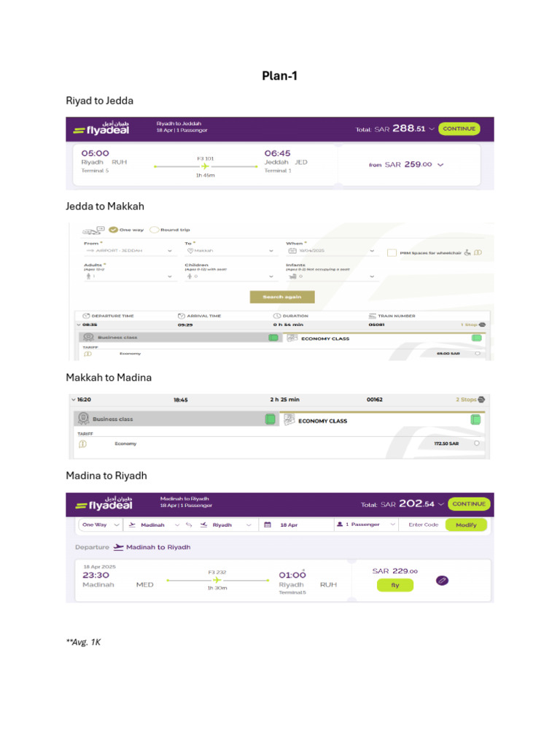Viewport: 560px width, 747px height.
Task: Select the One way radio option
Action: coord(113,230)
